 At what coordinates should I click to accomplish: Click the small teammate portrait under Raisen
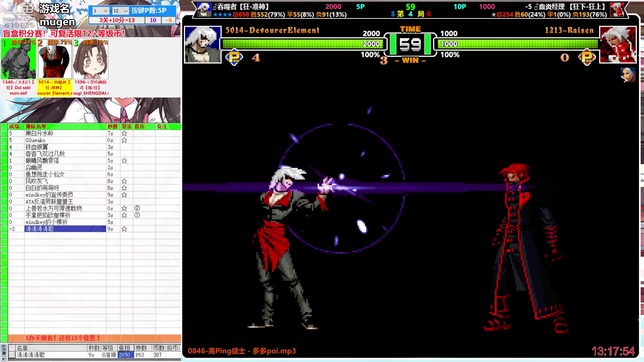tap(628, 75)
